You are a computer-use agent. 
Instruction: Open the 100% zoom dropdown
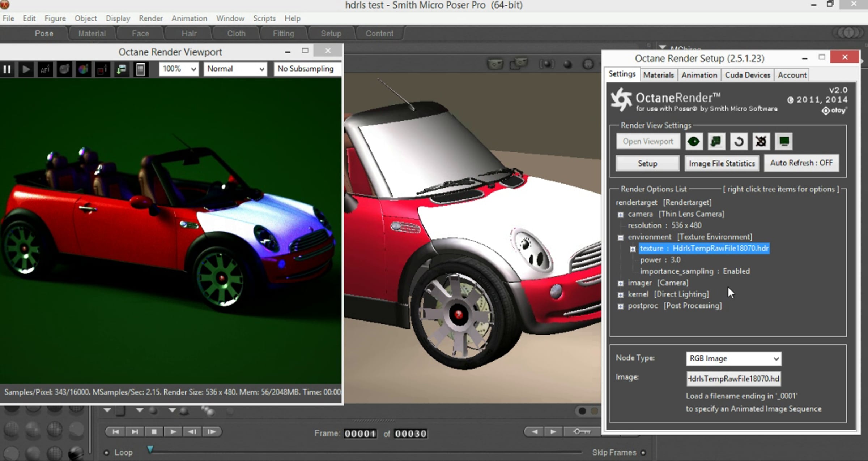click(179, 69)
